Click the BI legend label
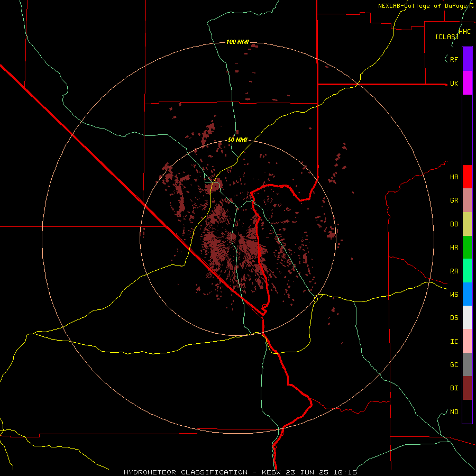The width and height of the screenshot is (476, 476). coord(454,388)
